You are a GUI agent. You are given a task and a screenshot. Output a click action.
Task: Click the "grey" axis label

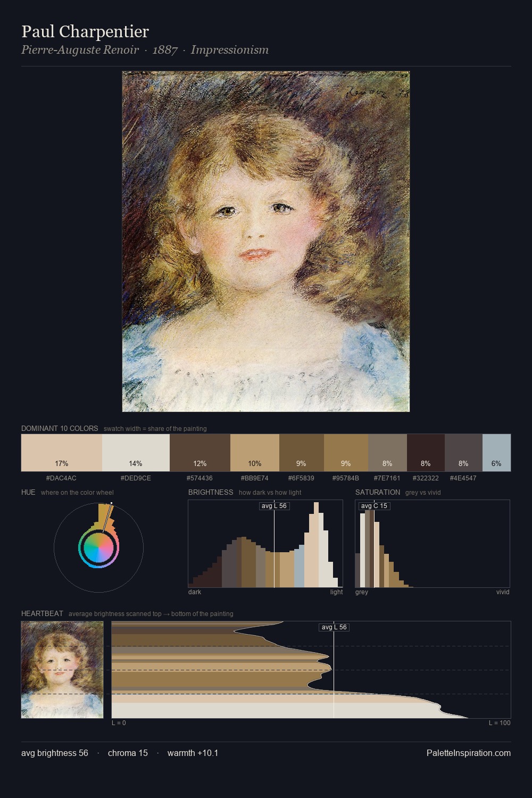[x=362, y=592]
